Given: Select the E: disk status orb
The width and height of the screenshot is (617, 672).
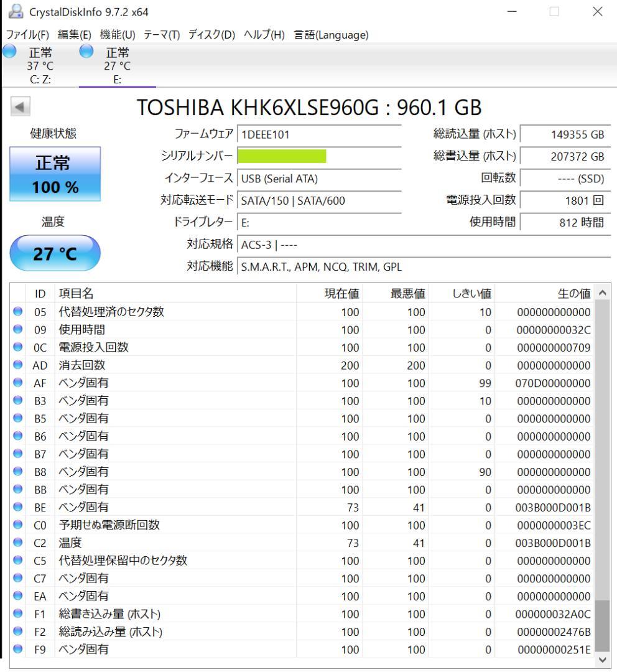Looking at the screenshot, I should tap(86, 52).
